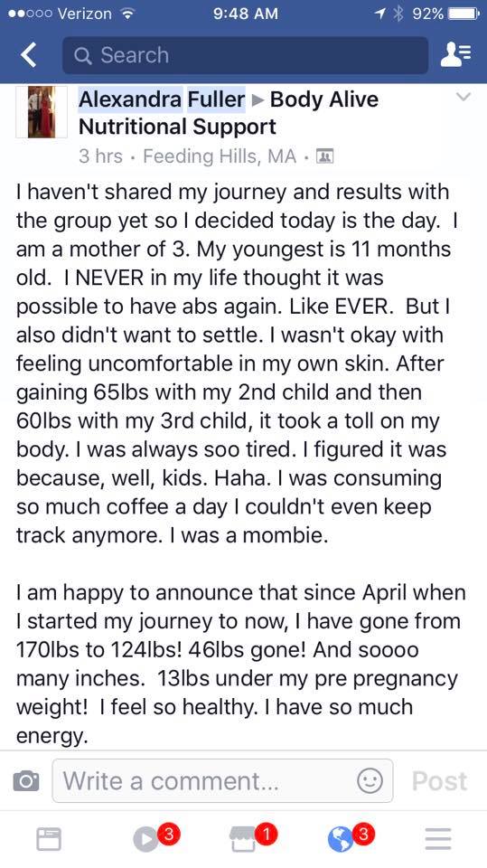This screenshot has height=868, width=487.
Task: Expand the post options chevron
Action: coord(464,97)
